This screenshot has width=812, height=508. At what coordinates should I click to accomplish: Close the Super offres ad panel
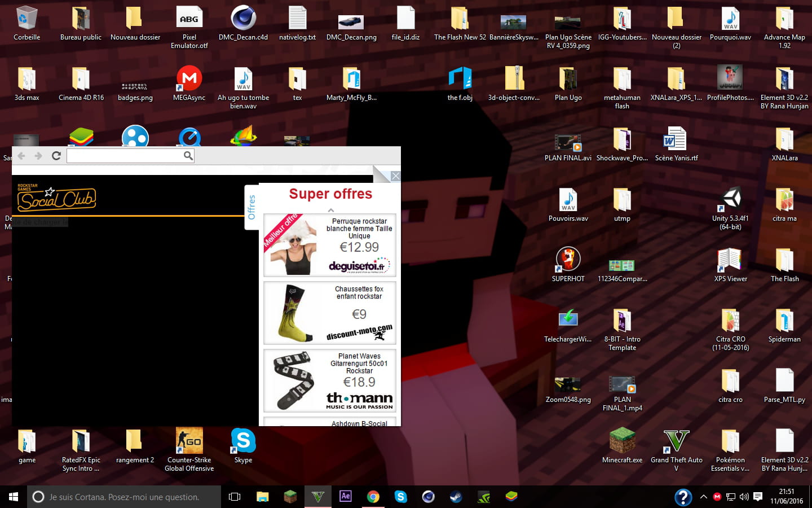pyautogui.click(x=396, y=176)
